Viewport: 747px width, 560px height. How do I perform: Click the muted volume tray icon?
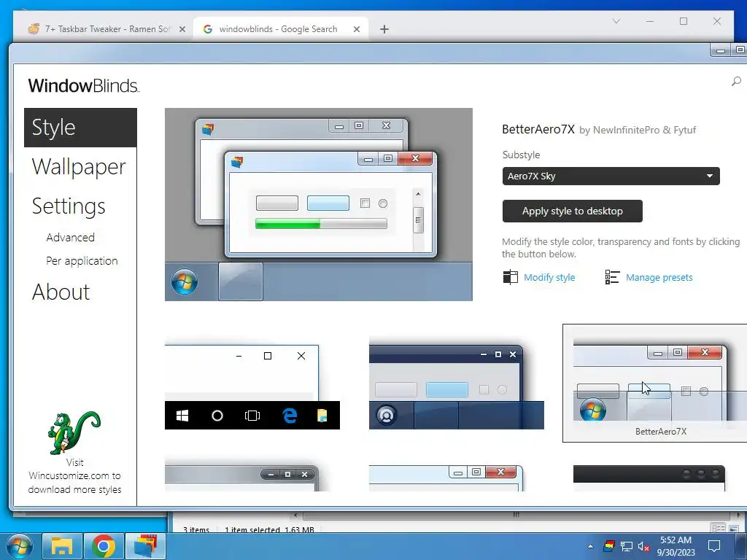(x=643, y=547)
